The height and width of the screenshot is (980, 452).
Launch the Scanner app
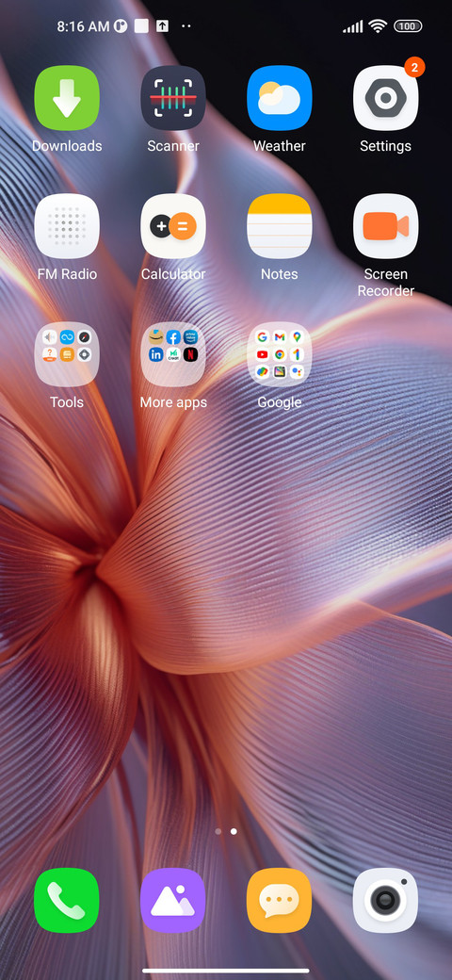[173, 98]
